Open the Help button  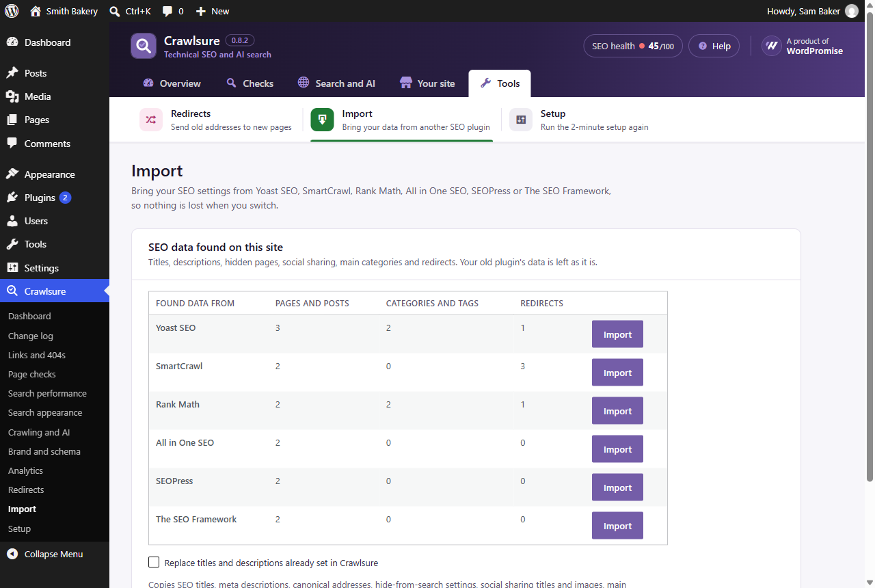click(x=714, y=46)
